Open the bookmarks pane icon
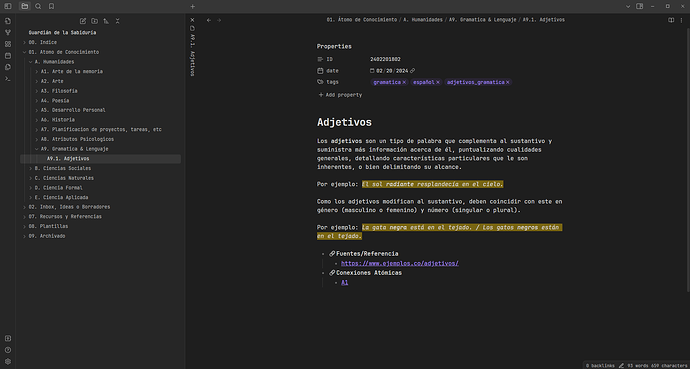 [x=51, y=6]
